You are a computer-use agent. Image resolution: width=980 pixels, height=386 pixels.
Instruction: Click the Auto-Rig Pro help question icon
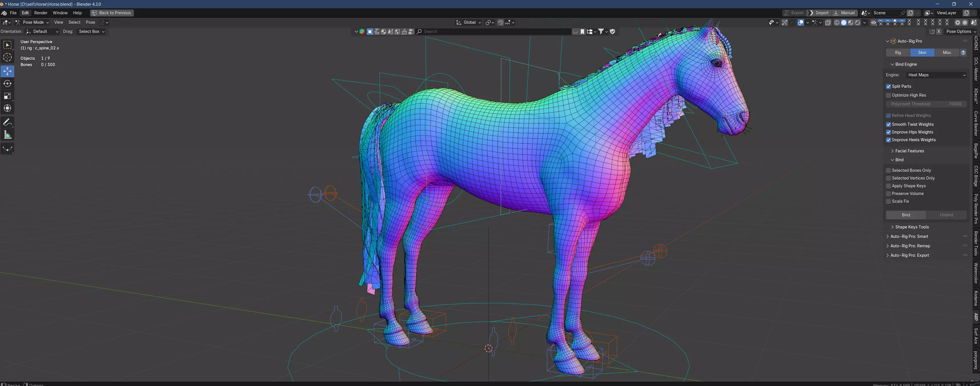coord(963,53)
